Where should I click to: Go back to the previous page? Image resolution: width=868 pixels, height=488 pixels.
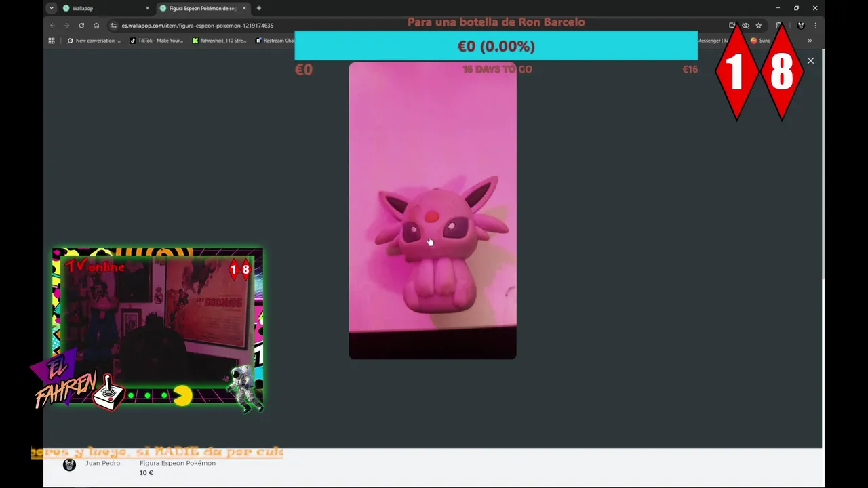pos(52,26)
